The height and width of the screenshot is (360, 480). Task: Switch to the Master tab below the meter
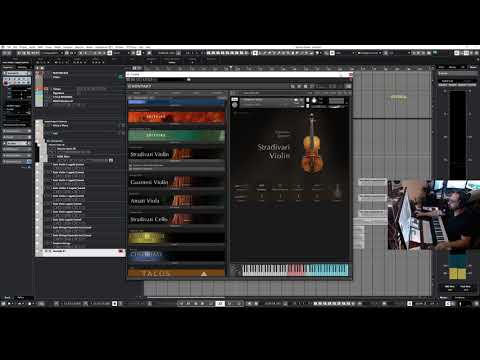coord(444,297)
